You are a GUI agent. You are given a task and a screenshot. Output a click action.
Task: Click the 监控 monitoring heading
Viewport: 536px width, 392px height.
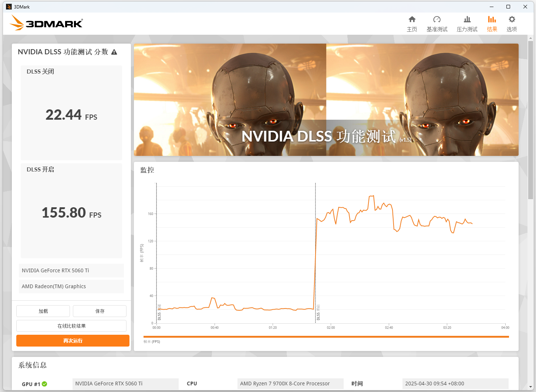[147, 170]
